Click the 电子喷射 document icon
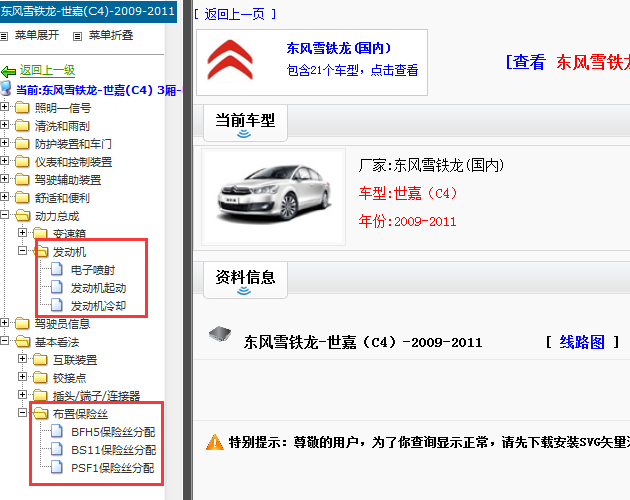Image resolution: width=630 pixels, height=500 pixels. click(x=57, y=269)
